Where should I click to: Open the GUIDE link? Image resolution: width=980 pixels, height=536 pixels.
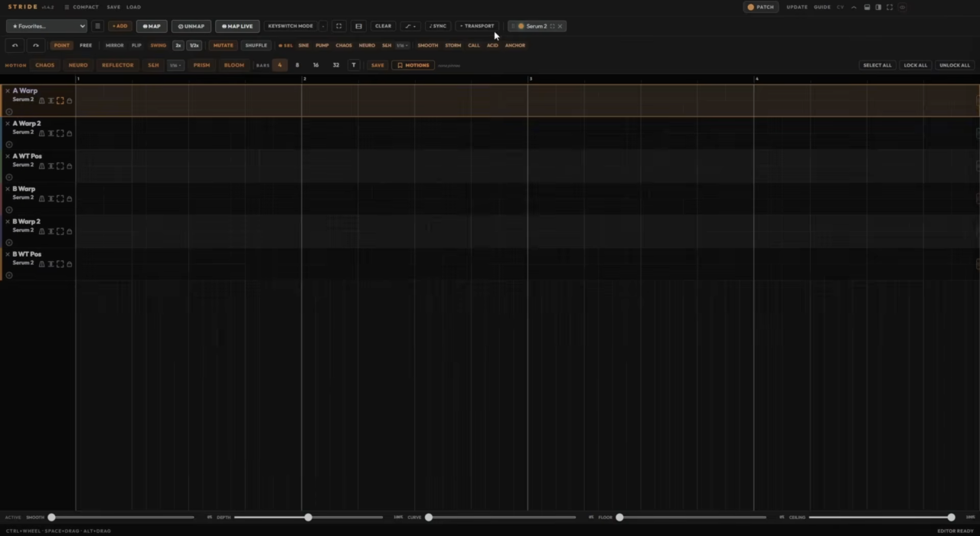[x=822, y=7]
